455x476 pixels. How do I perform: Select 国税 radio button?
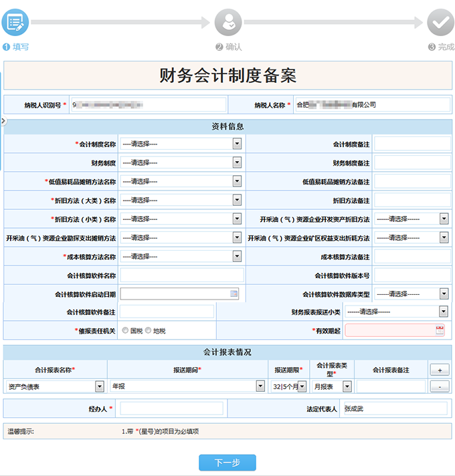click(x=124, y=330)
